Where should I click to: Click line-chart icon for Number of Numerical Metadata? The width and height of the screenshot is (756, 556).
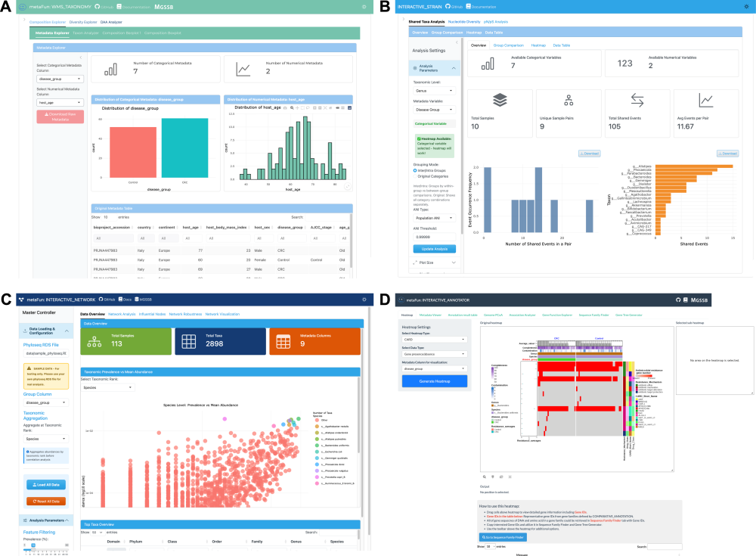243,70
